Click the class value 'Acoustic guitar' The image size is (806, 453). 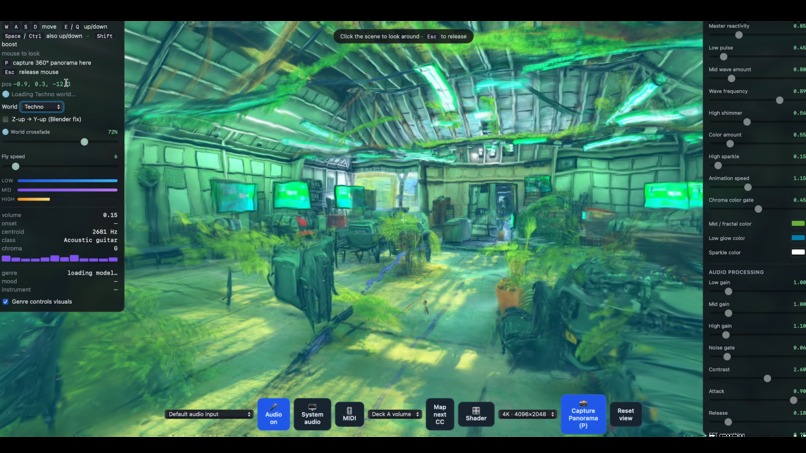90,240
